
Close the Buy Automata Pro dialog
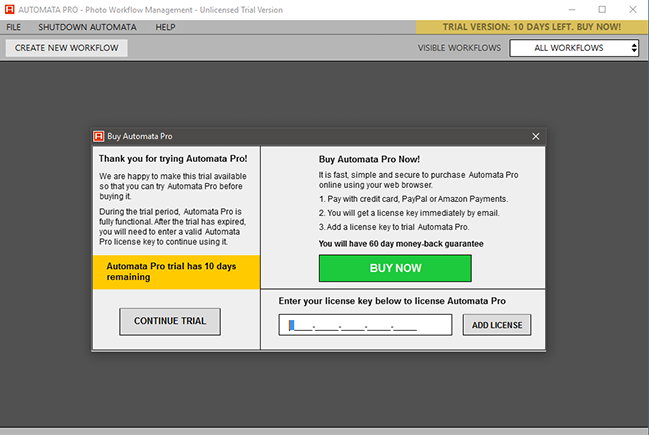coord(536,137)
